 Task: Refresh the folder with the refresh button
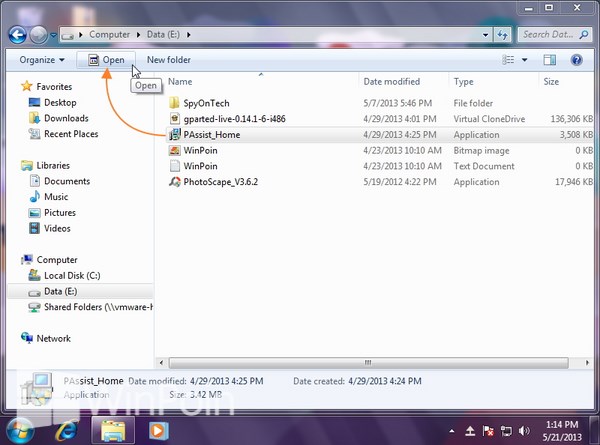point(502,35)
